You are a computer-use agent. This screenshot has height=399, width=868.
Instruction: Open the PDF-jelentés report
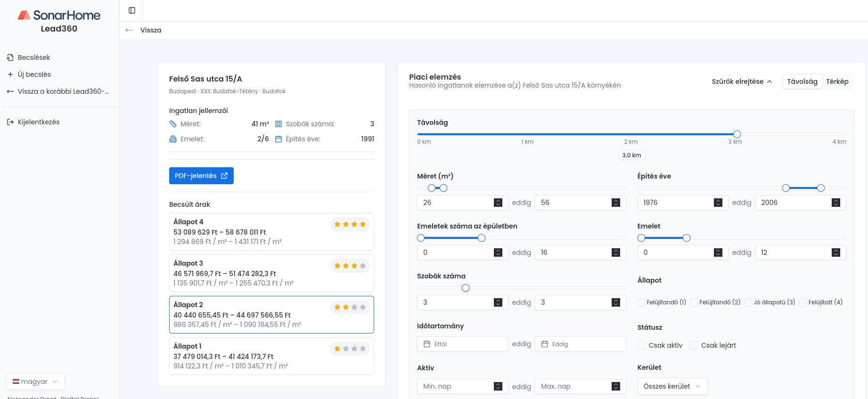[201, 176]
